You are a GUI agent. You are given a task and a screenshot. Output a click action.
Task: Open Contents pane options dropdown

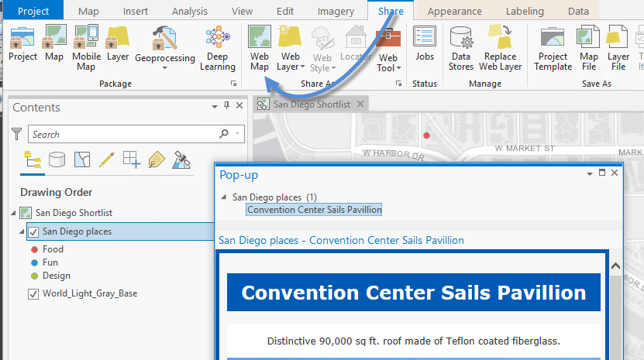[x=215, y=106]
